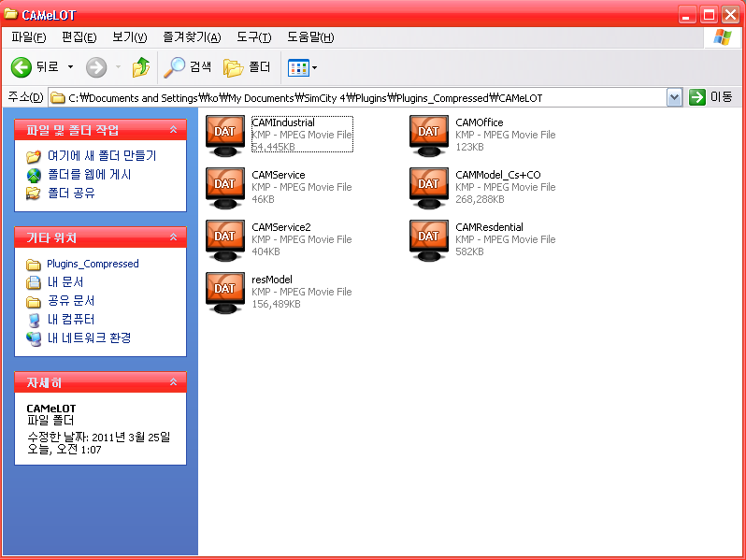Image resolution: width=746 pixels, height=560 pixels.
Task: Click the Windows flag logo
Action: (723, 37)
